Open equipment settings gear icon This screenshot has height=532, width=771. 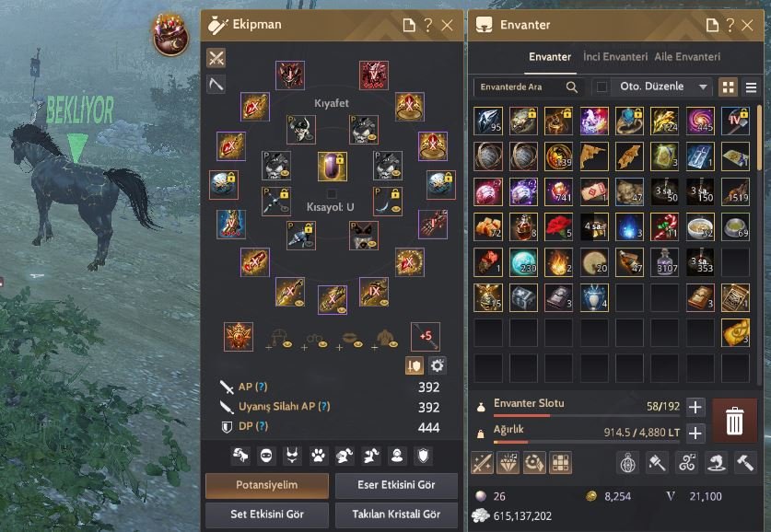437,365
